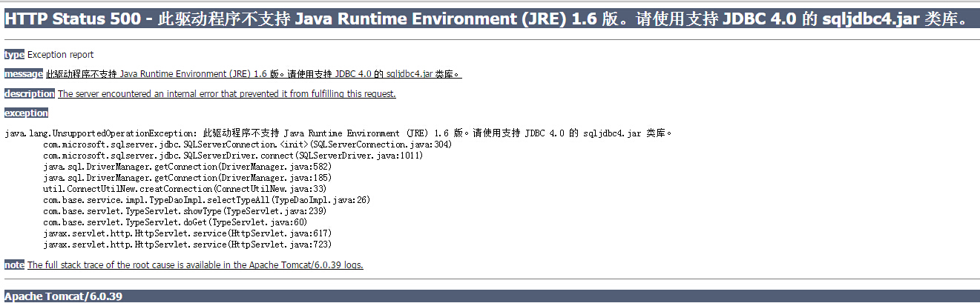Click the HTTP Status 500 heading text
The image size is (980, 306).
tap(486, 19)
